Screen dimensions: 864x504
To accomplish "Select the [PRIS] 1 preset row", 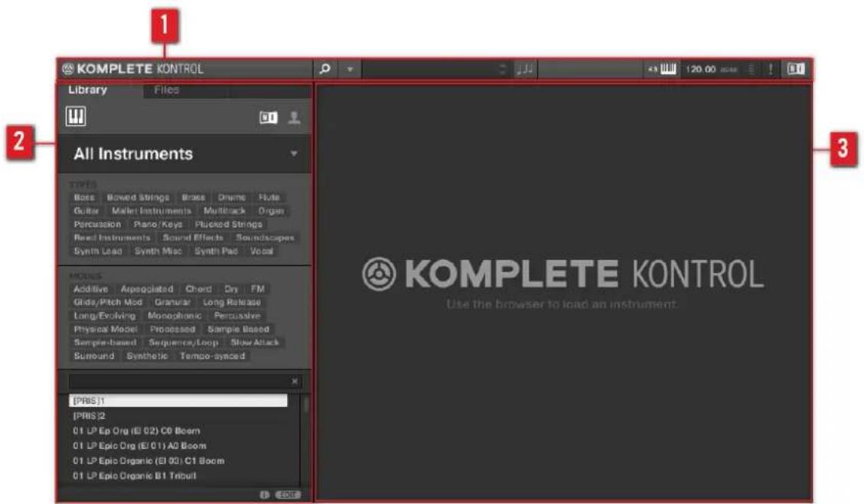I will 178,401.
